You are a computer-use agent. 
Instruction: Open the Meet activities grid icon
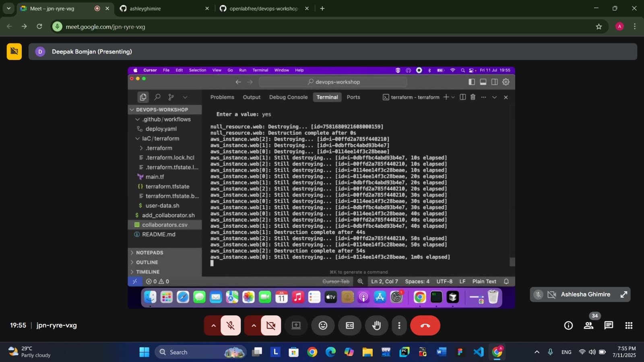coord(629,325)
